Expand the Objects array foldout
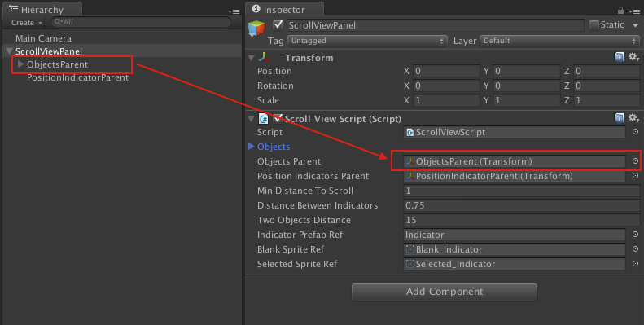 [x=252, y=147]
